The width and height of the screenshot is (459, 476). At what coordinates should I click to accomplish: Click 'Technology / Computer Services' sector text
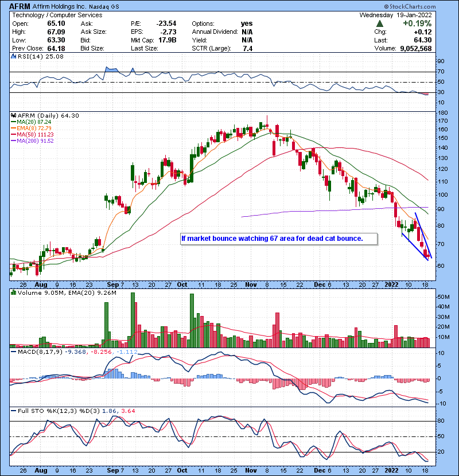pyautogui.click(x=57, y=15)
